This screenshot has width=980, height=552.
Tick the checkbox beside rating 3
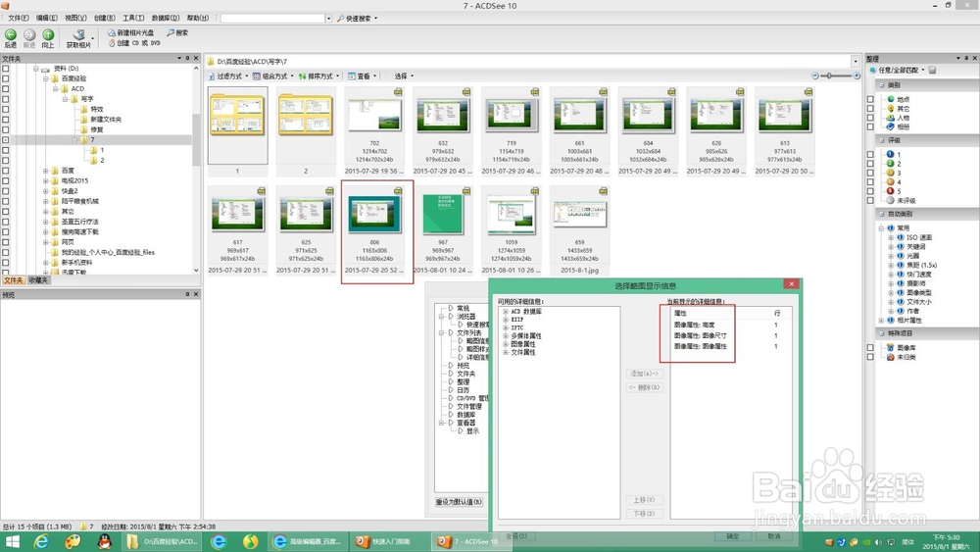pos(870,173)
